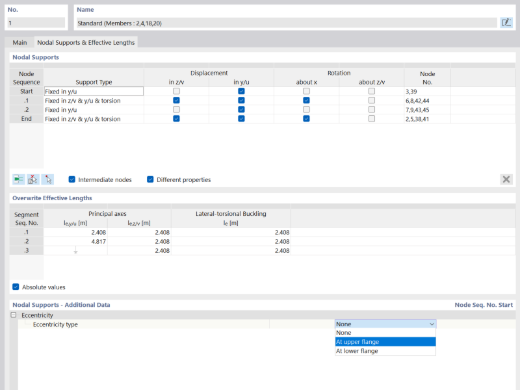Uncheck .1 row displacement in z/v
The image size is (520, 390).
(x=176, y=100)
